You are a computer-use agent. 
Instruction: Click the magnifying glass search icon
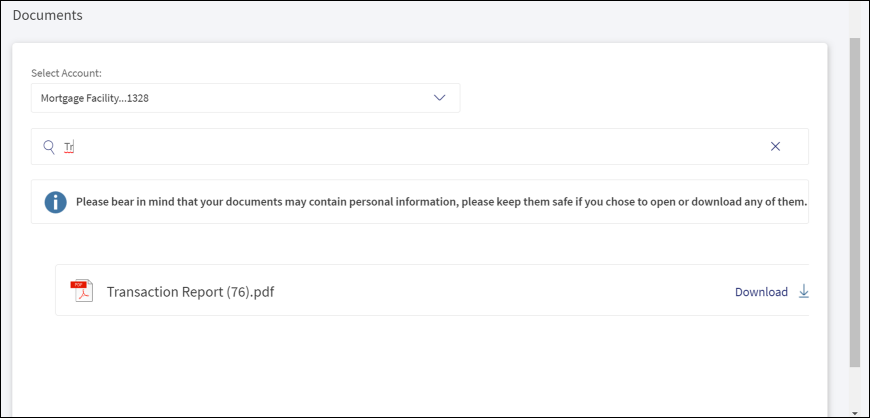[x=49, y=147]
